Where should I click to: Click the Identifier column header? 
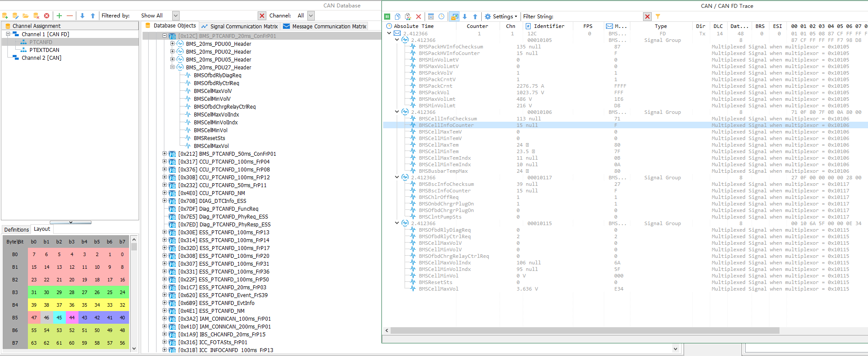[549, 26]
